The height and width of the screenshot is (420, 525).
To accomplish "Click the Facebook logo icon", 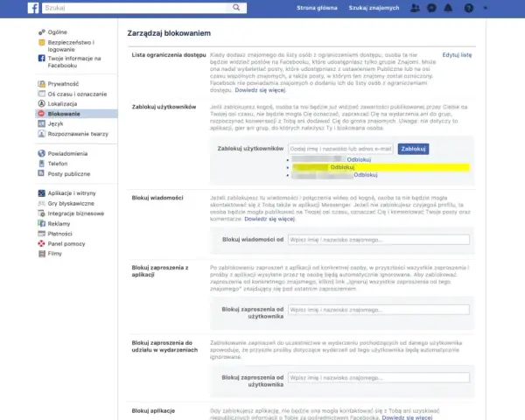I will (x=33, y=8).
